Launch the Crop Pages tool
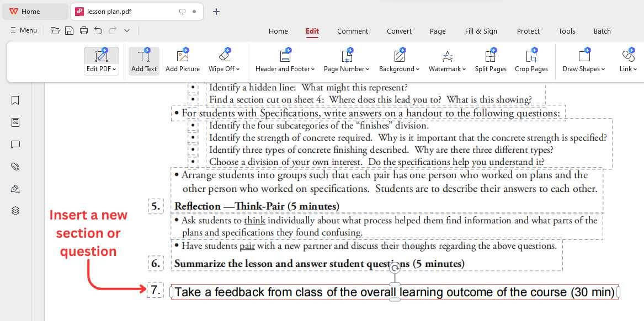 click(x=531, y=60)
